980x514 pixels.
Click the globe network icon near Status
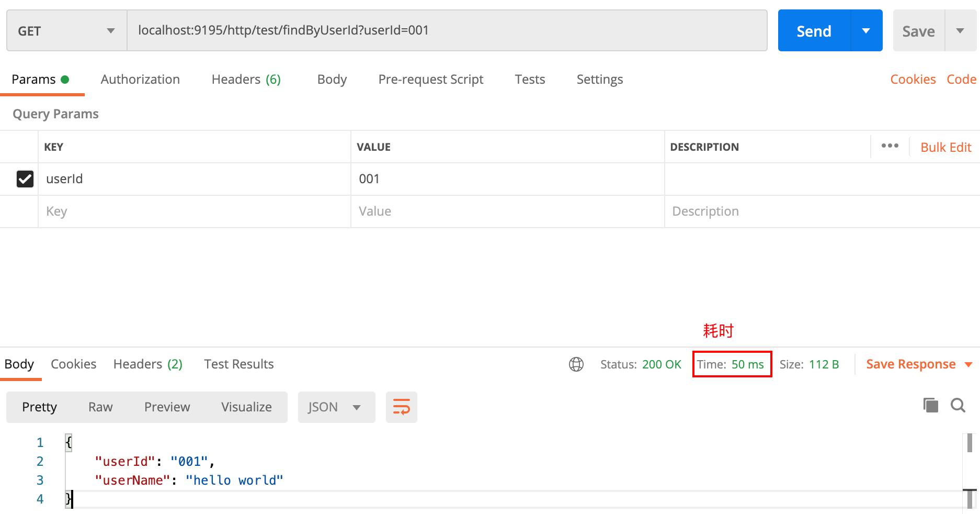click(576, 364)
